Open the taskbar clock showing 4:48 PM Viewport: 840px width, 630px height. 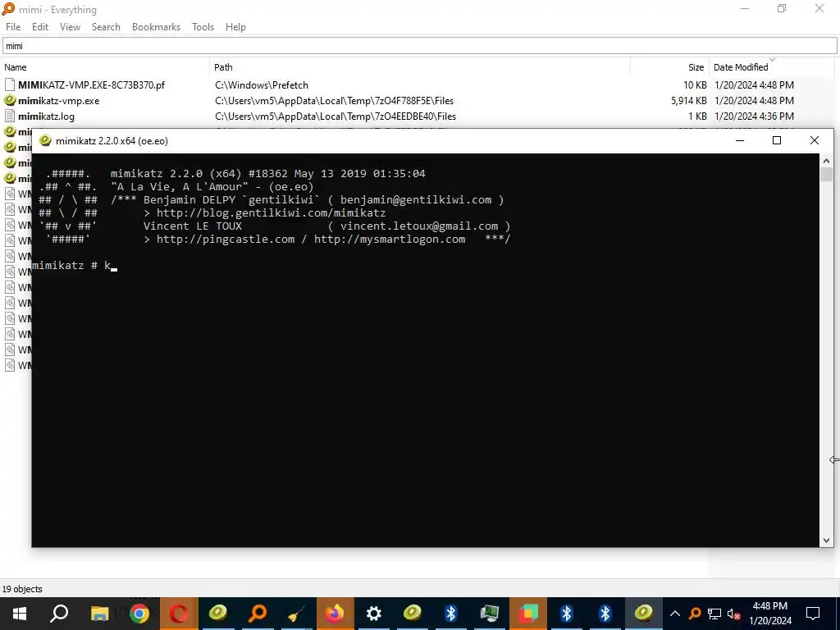[769, 614]
